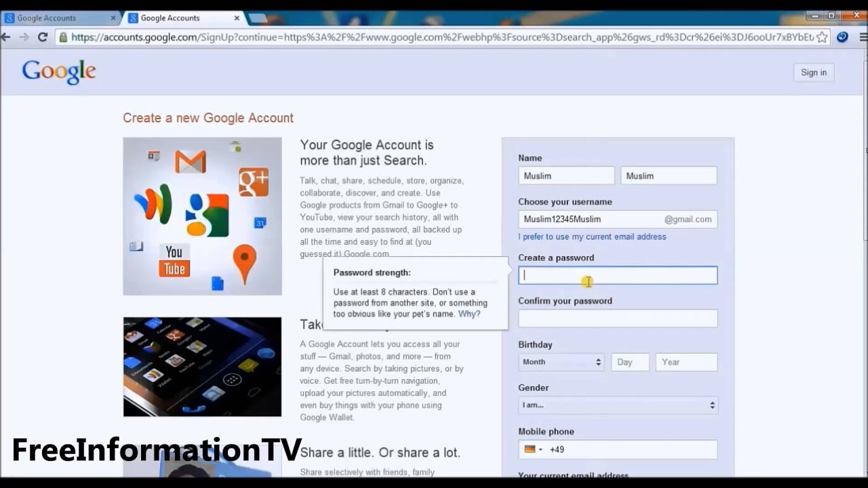Click the birthday Day field
Image resolution: width=868 pixels, height=488 pixels.
point(630,362)
